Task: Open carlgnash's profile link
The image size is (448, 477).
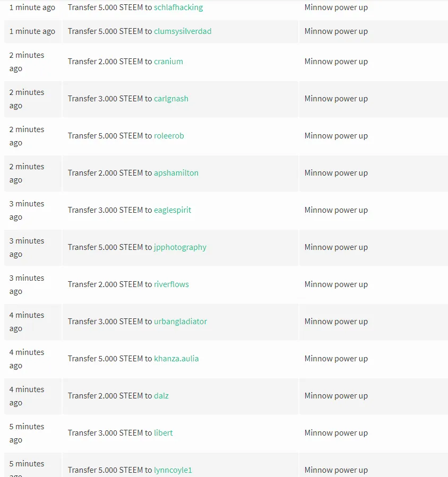Action: pos(171,99)
